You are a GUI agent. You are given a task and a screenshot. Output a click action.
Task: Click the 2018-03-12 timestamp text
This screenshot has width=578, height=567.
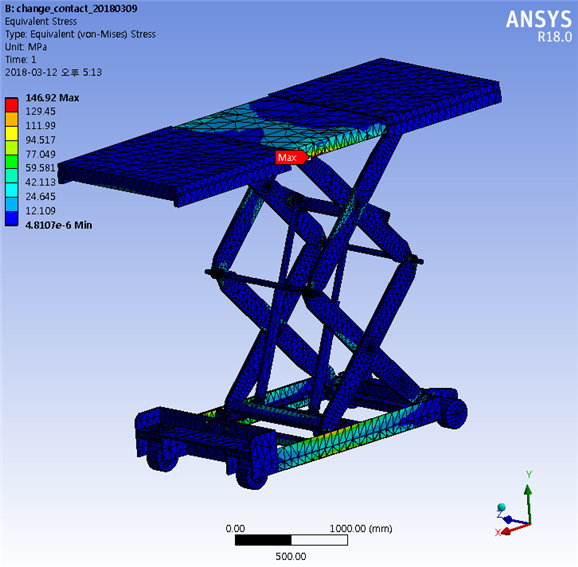(x=53, y=72)
